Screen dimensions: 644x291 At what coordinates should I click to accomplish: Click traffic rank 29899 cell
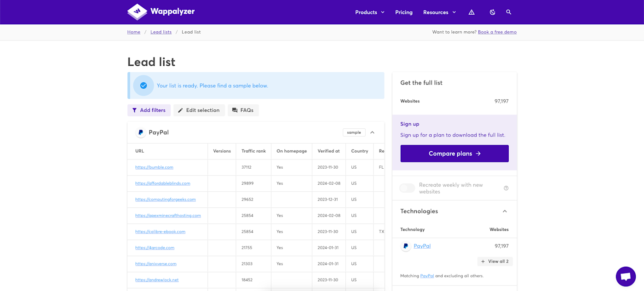(x=253, y=183)
